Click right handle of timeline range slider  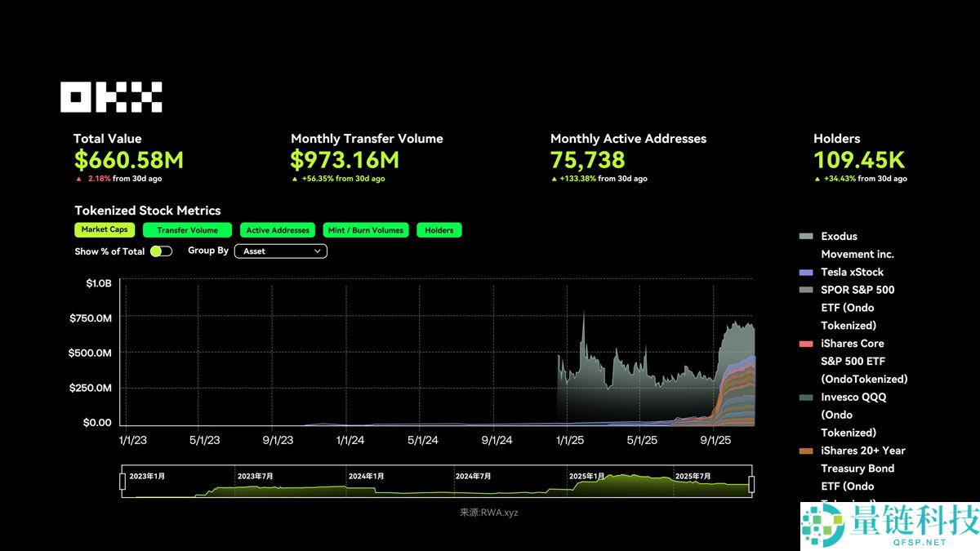[x=751, y=484]
